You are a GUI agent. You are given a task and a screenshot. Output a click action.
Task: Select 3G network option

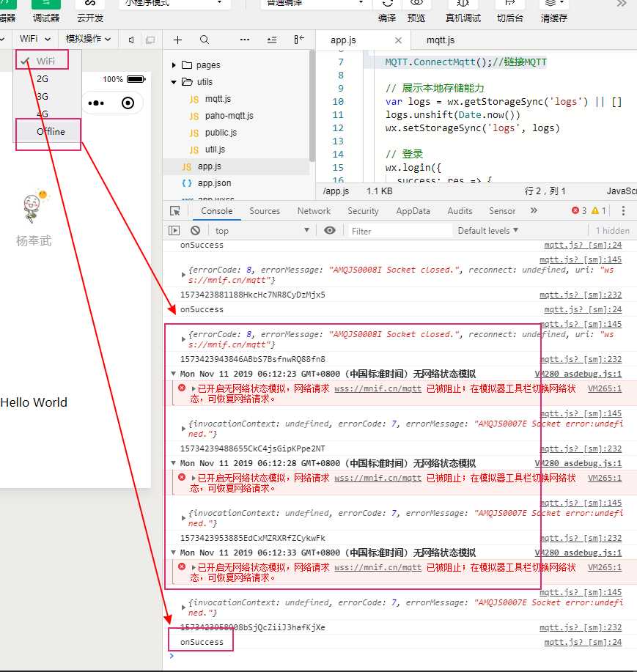click(x=43, y=97)
